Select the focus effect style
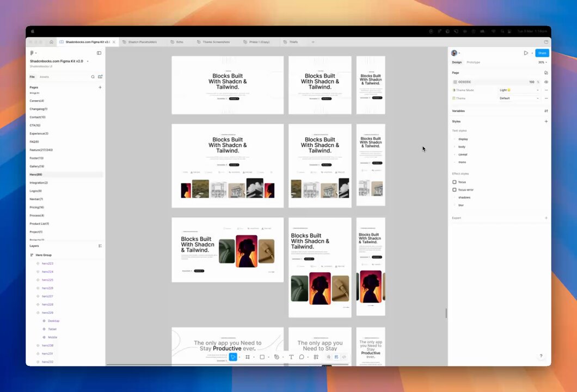Viewport: 577px width, 392px height. pyautogui.click(x=462, y=182)
